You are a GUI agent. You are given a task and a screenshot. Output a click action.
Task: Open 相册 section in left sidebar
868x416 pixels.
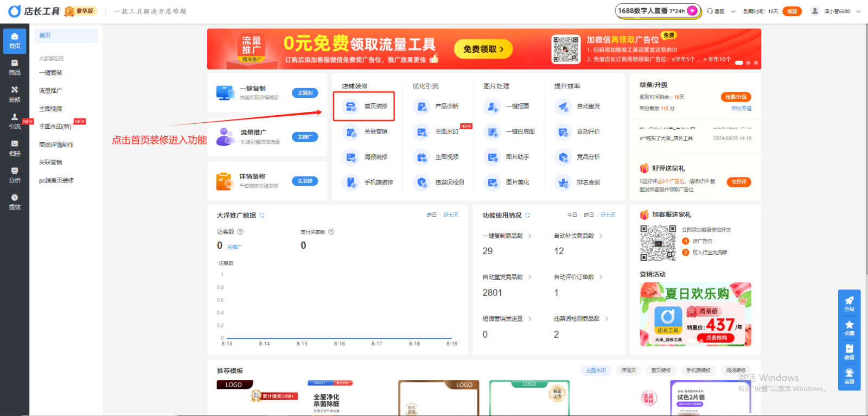15,149
